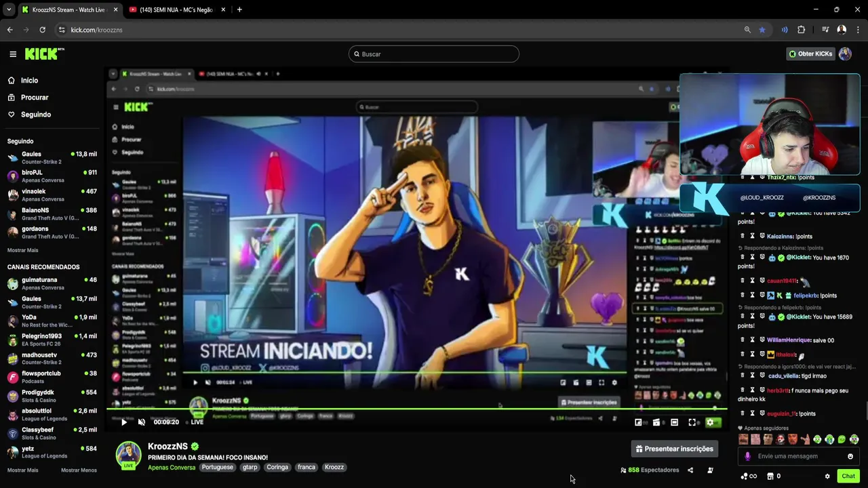The height and width of the screenshot is (488, 868).
Task: Select the Portuguese tag
Action: [217, 467]
